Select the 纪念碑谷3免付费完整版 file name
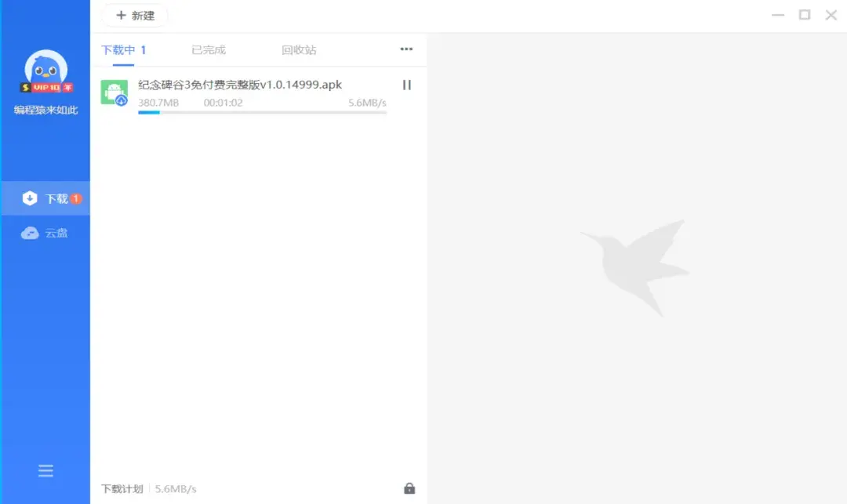The height and width of the screenshot is (504, 847). [240, 85]
